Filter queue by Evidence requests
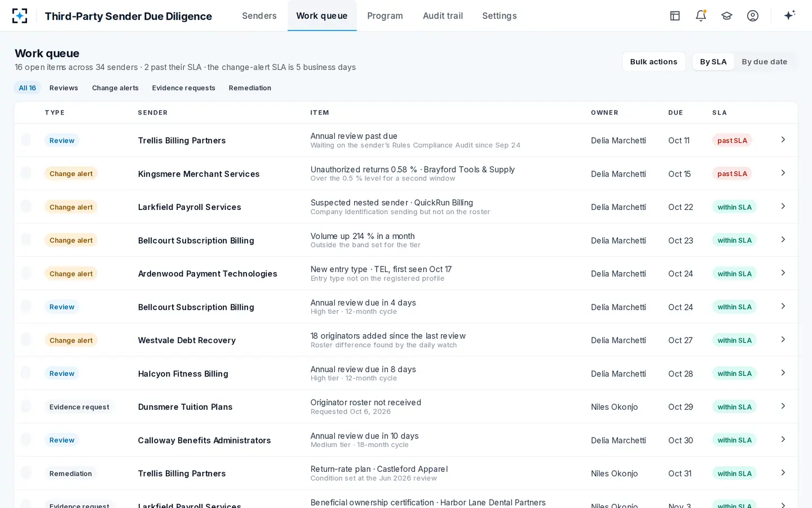 coord(183,88)
